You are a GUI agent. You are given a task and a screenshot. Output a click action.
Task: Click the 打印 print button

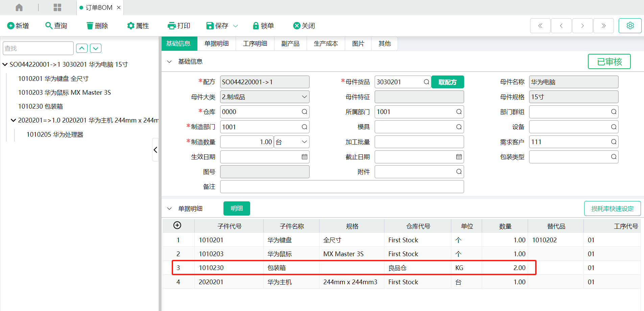(x=179, y=26)
